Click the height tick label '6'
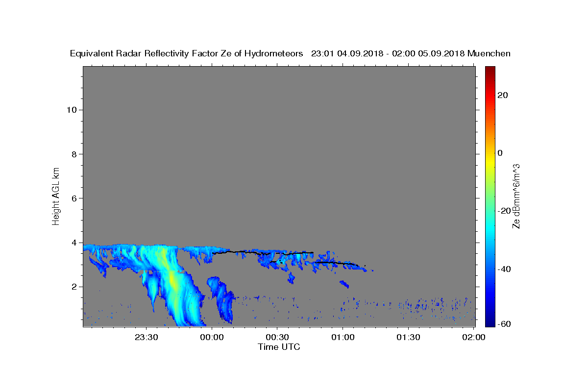Image resolution: width=588 pixels, height=392 pixels. [x=74, y=198]
